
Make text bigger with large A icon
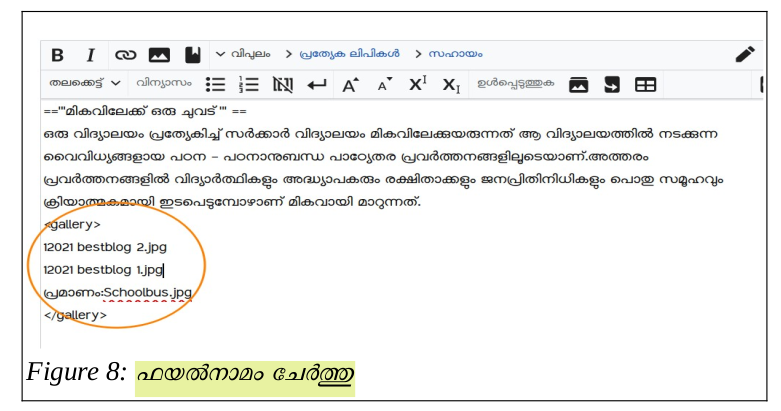click(x=351, y=84)
